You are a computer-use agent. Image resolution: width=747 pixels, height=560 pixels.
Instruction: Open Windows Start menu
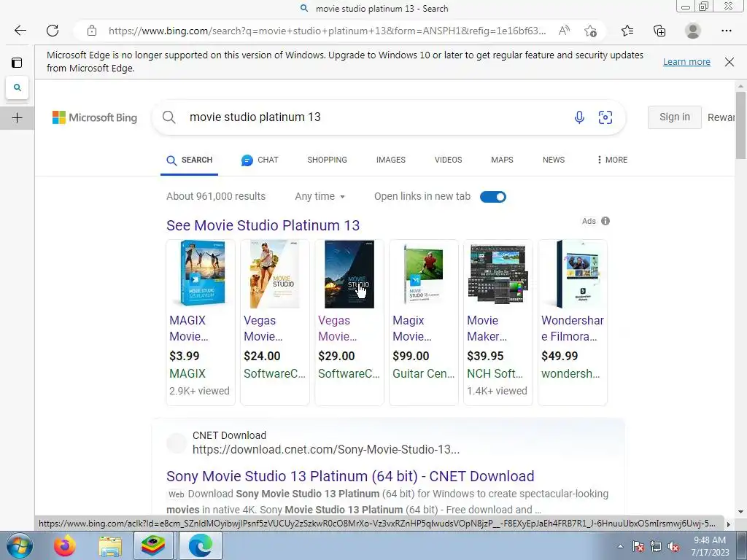point(20,545)
